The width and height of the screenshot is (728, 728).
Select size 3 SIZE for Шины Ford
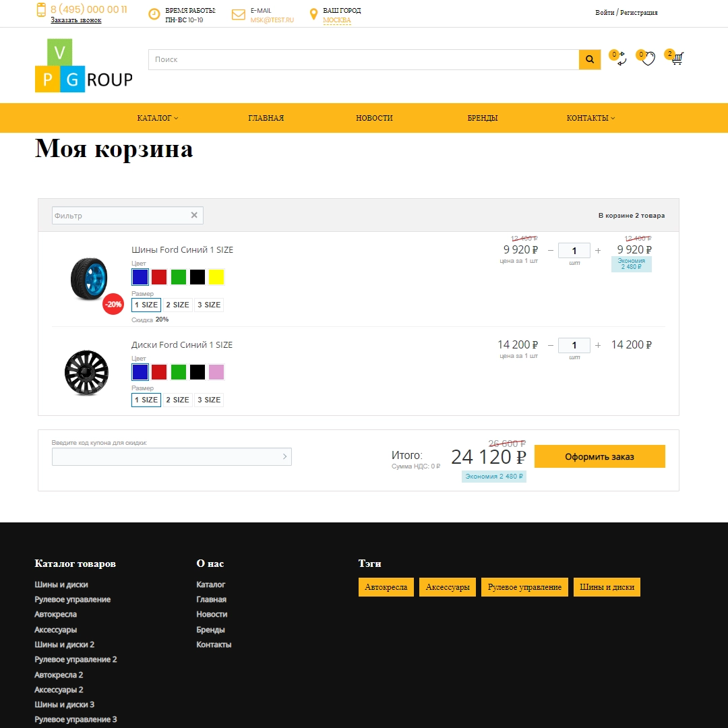pos(208,305)
